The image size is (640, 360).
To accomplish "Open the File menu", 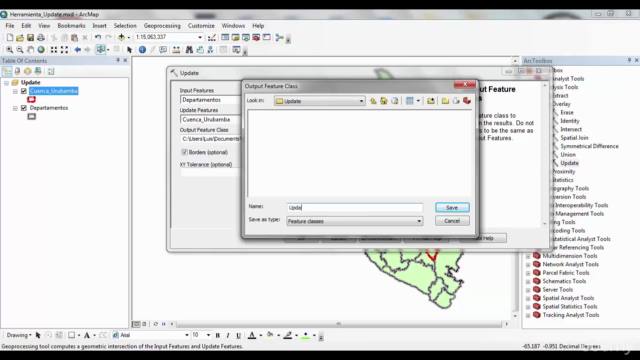I will (10, 26).
